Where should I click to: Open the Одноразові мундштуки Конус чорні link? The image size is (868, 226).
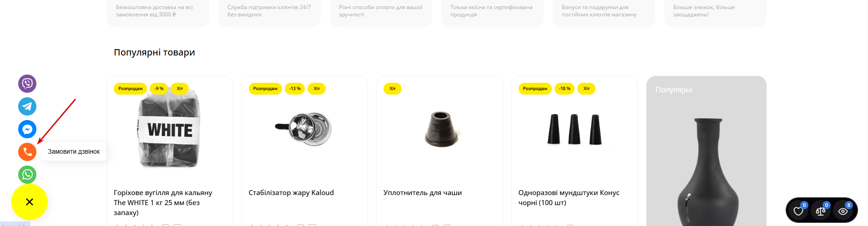[x=569, y=198]
